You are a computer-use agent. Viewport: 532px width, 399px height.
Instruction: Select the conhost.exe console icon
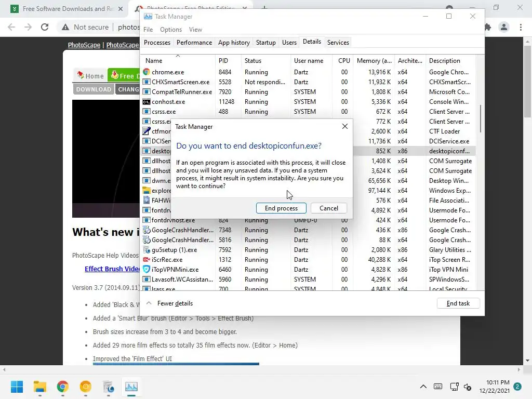(x=146, y=102)
